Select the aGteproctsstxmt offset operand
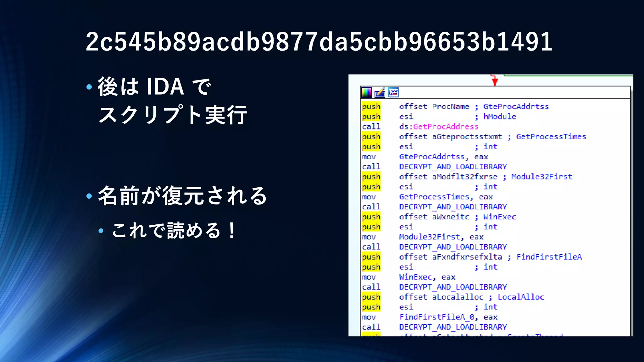This screenshot has width=644, height=362. tap(450, 137)
